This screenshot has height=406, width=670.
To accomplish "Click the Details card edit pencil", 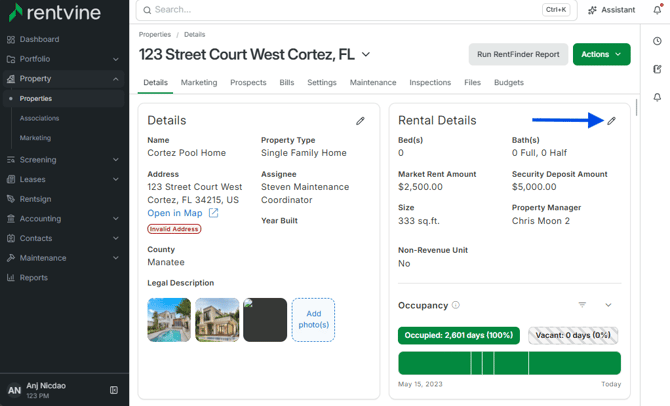I will [x=360, y=121].
